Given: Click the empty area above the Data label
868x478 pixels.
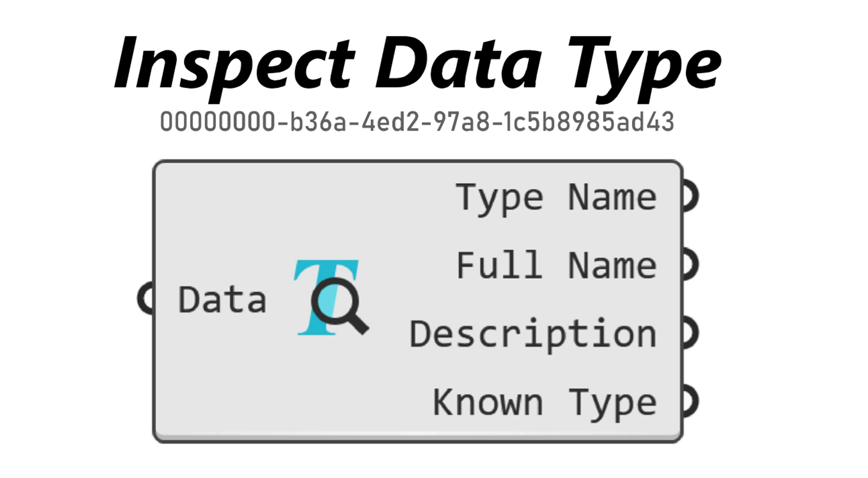Looking at the screenshot, I should coord(222,226).
